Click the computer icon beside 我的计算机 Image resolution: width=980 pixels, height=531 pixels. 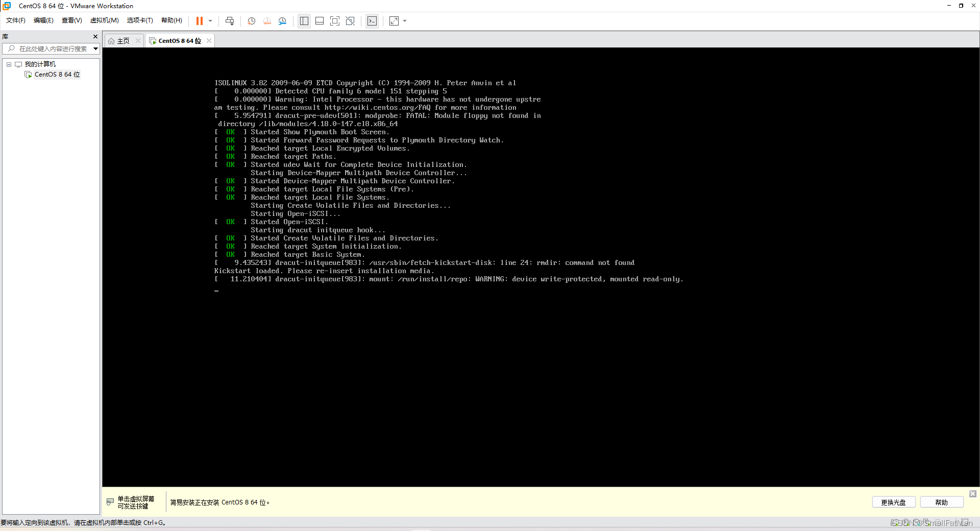18,64
